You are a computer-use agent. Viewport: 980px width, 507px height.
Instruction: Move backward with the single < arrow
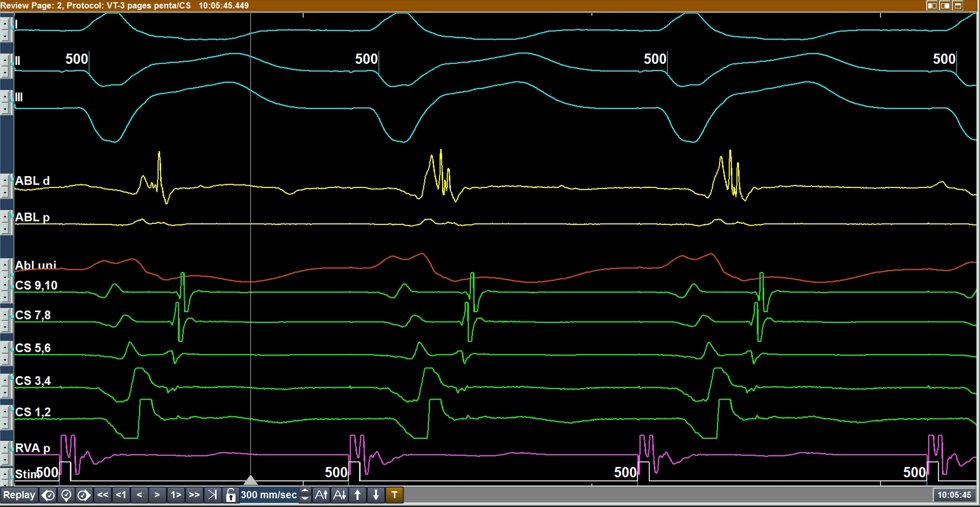tap(139, 495)
